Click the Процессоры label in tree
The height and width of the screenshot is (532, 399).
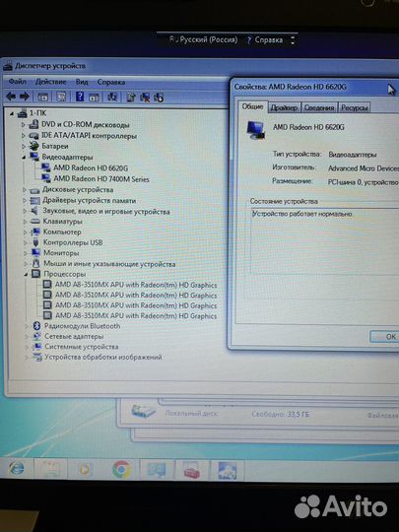(x=64, y=274)
